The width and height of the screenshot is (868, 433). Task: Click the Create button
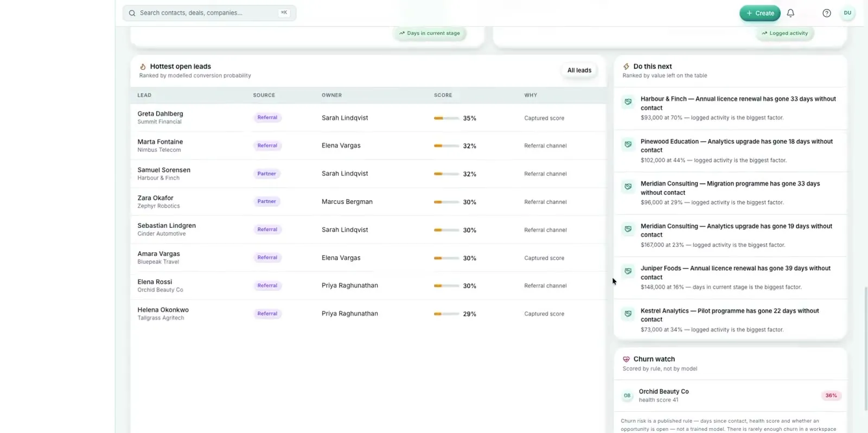pos(760,13)
